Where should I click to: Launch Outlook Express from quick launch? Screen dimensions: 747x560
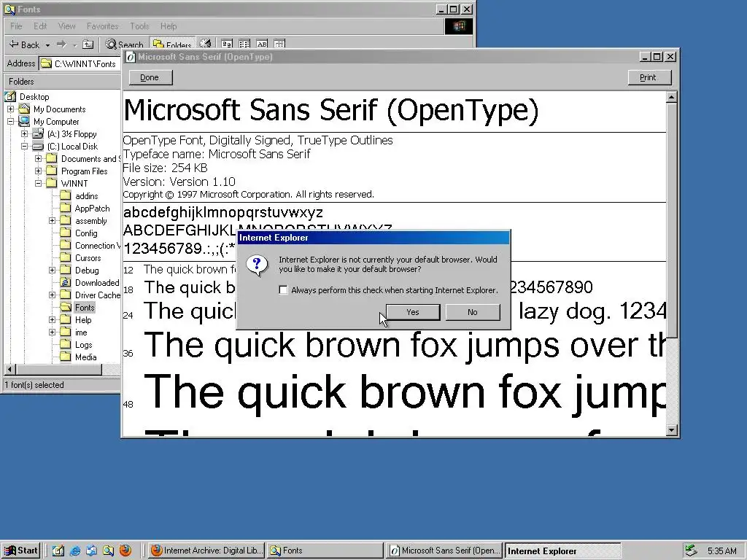click(91, 551)
